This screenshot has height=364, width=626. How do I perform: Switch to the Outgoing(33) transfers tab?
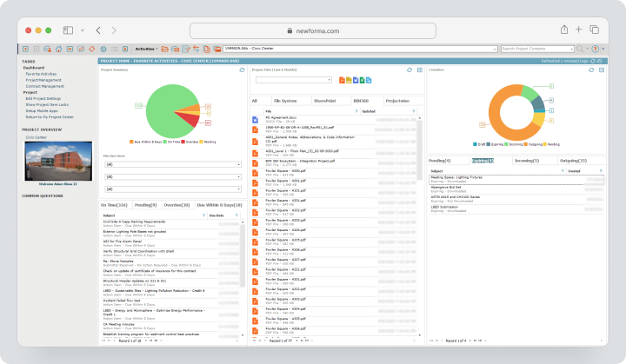[x=573, y=161]
